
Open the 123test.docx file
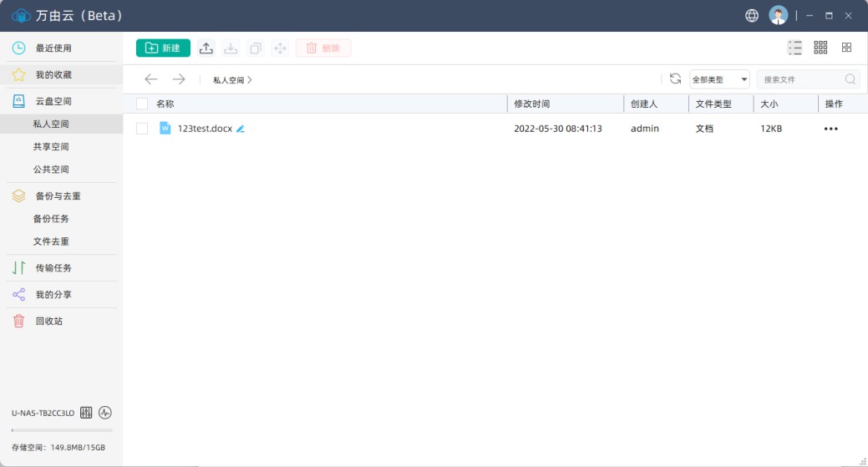click(x=204, y=129)
